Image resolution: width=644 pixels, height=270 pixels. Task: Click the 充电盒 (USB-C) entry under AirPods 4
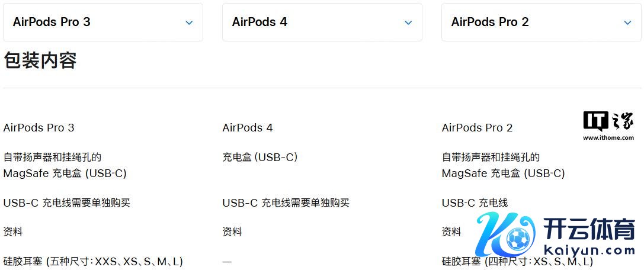tap(259, 157)
